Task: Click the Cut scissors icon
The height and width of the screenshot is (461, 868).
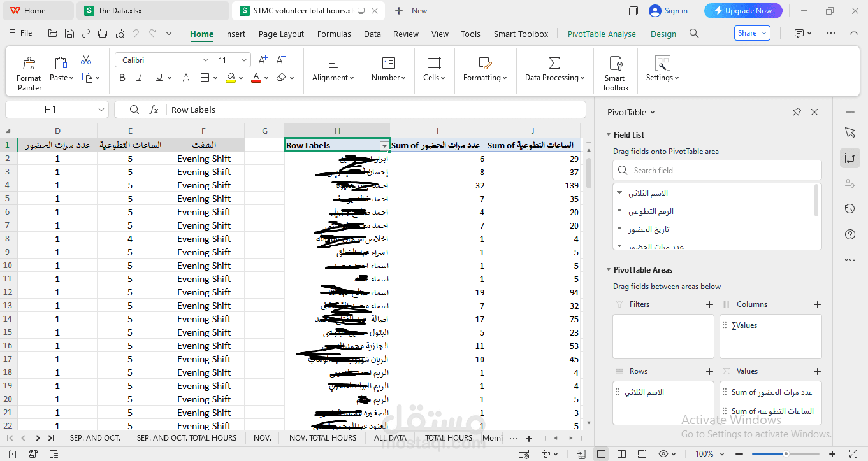Action: tap(86, 60)
